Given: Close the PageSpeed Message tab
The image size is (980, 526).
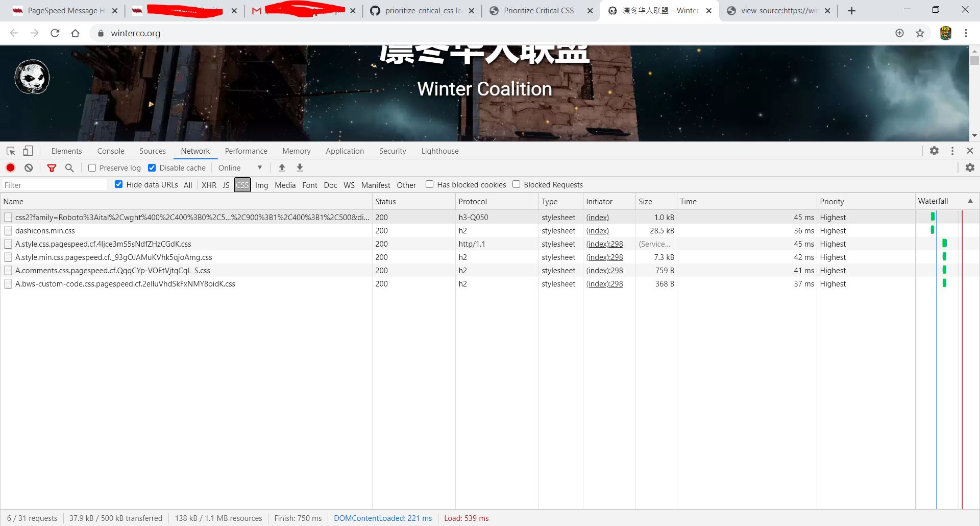Looking at the screenshot, I should click(115, 11).
